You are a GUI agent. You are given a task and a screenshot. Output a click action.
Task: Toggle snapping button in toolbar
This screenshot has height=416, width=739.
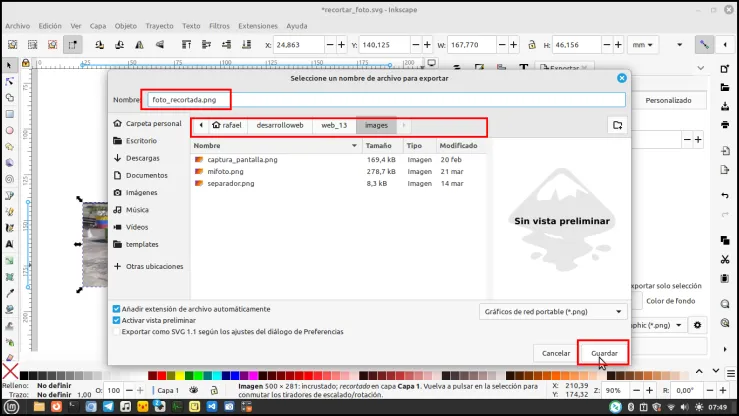point(704,45)
